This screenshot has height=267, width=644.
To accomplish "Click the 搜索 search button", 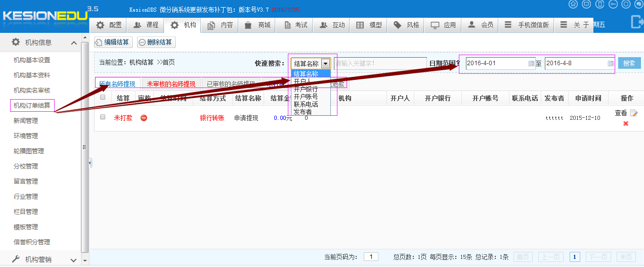I will [x=629, y=63].
